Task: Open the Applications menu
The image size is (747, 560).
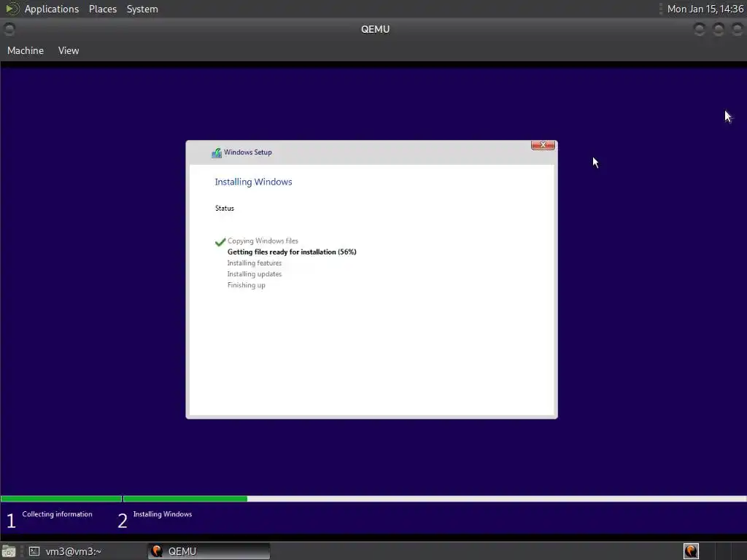Action: [52, 9]
